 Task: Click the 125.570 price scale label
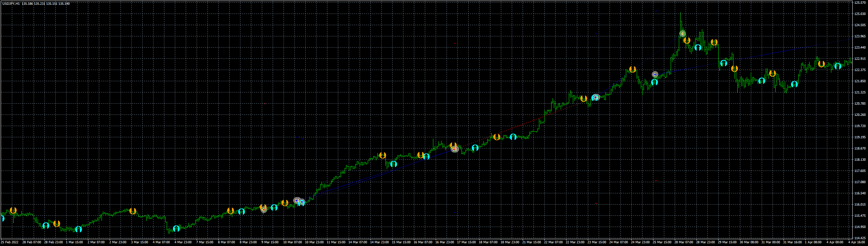(860, 2)
